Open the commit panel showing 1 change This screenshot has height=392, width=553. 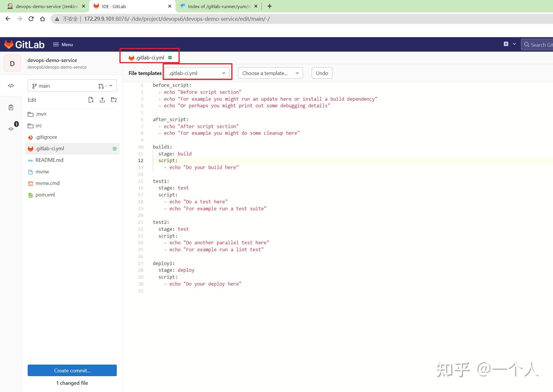[12, 128]
